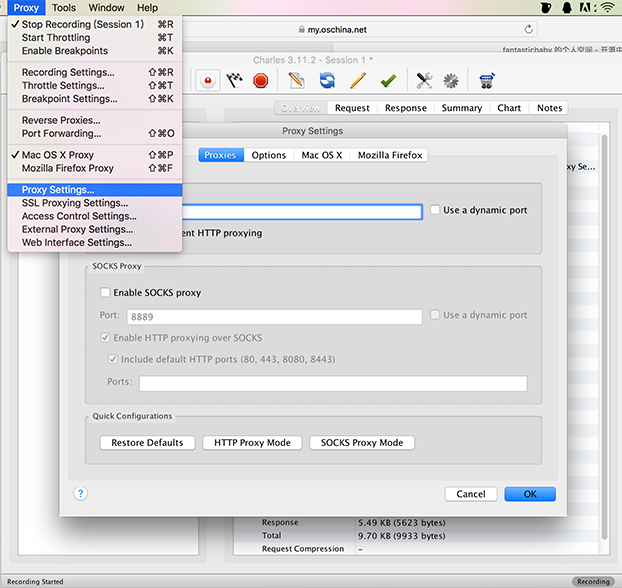The width and height of the screenshot is (622, 588).
Task: Open Tools via the wrench and screwdriver icon
Action: pos(424,81)
